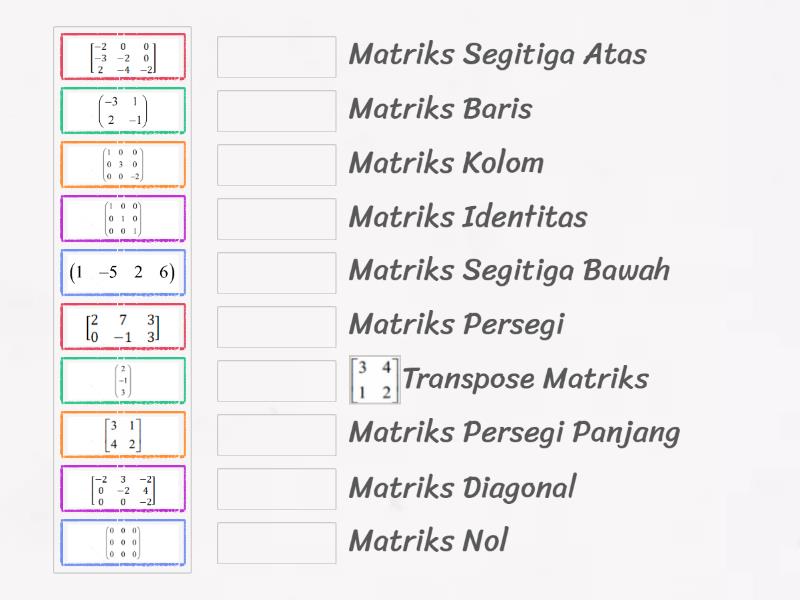
Task: Select answer box for Matriks Persegi
Action: [277, 327]
